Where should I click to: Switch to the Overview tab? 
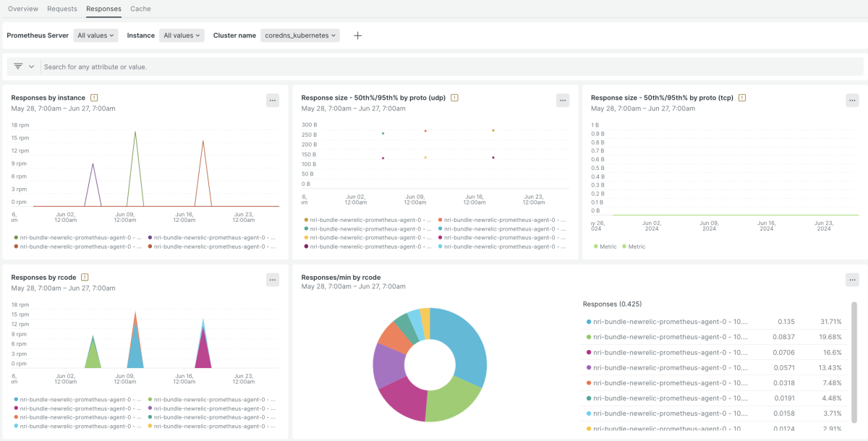pyautogui.click(x=23, y=9)
